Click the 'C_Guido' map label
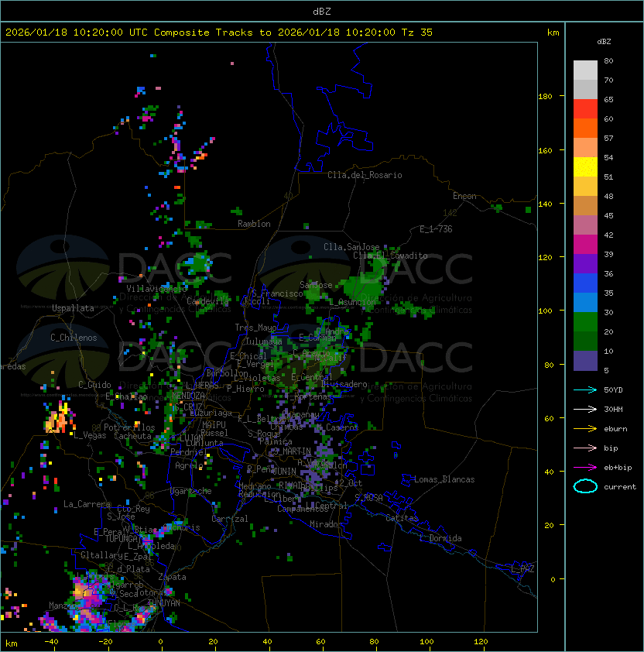The width and height of the screenshot is (644, 652). click(x=94, y=385)
